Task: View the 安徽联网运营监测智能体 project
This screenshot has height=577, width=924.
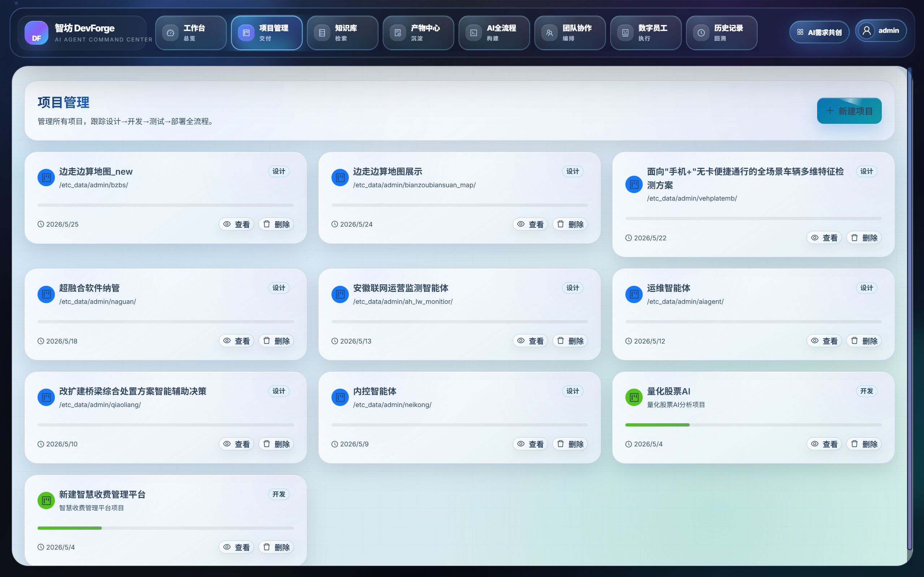Action: 530,340
